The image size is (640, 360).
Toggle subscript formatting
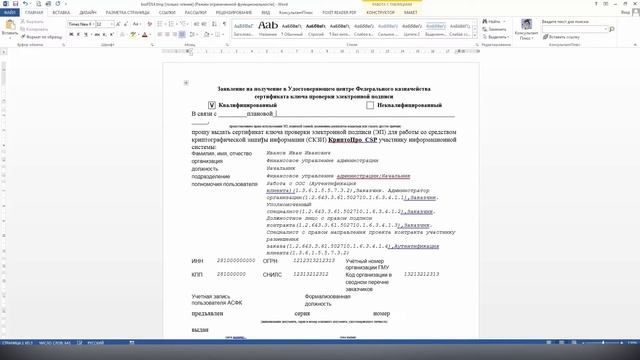104,35
